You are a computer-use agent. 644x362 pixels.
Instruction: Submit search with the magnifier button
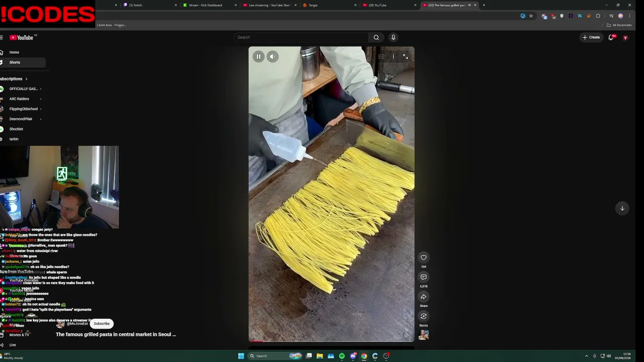pyautogui.click(x=376, y=37)
